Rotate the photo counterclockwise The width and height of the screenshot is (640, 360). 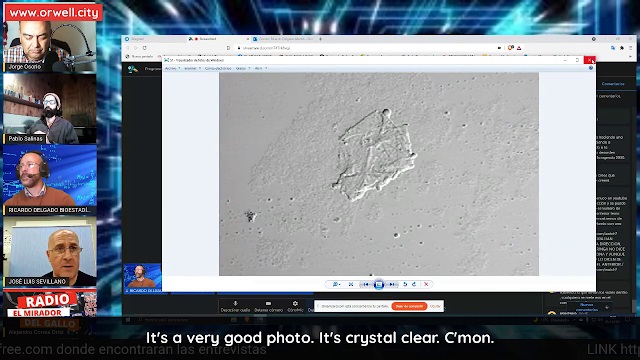pyautogui.click(x=405, y=284)
